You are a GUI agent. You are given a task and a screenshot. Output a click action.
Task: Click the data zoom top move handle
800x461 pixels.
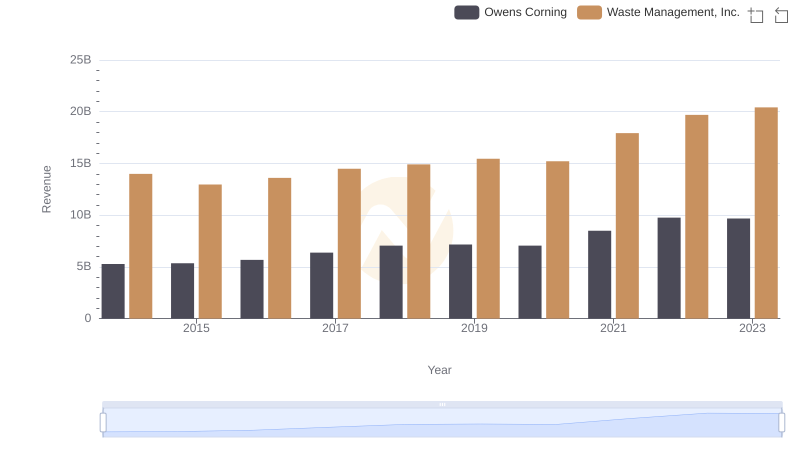point(442,404)
